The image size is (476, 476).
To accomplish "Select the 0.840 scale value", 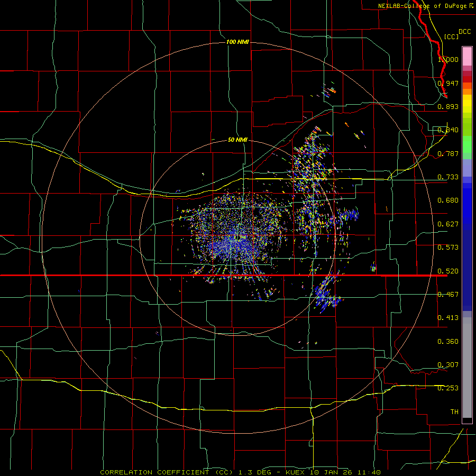I will tap(448, 130).
